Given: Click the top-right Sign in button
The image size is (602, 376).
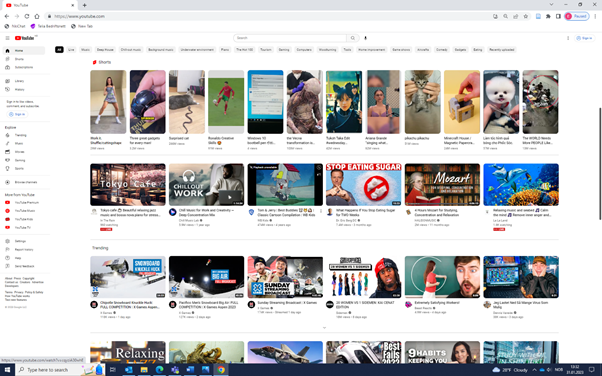Looking at the screenshot, I should click(x=584, y=38).
